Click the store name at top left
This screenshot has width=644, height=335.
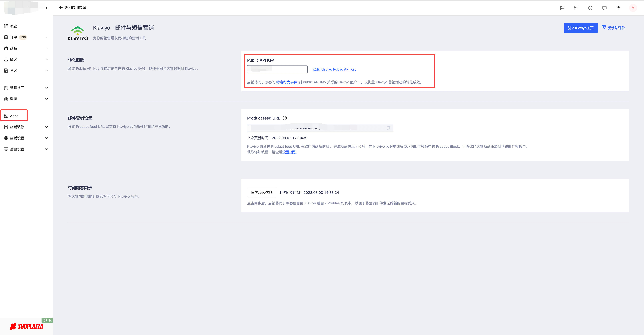21,8
